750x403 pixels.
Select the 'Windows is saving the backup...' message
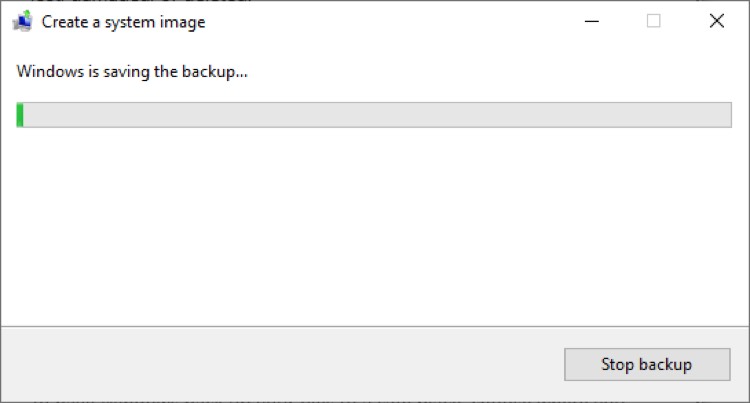(132, 72)
